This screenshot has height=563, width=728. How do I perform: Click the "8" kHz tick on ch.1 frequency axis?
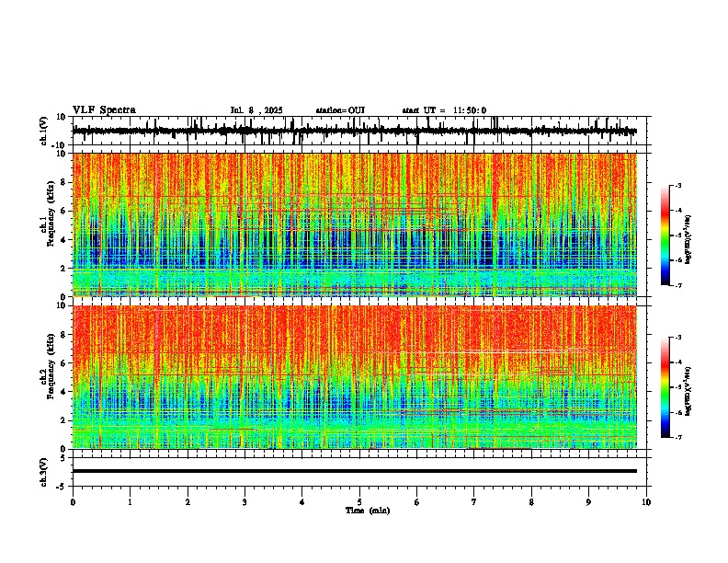click(x=64, y=182)
